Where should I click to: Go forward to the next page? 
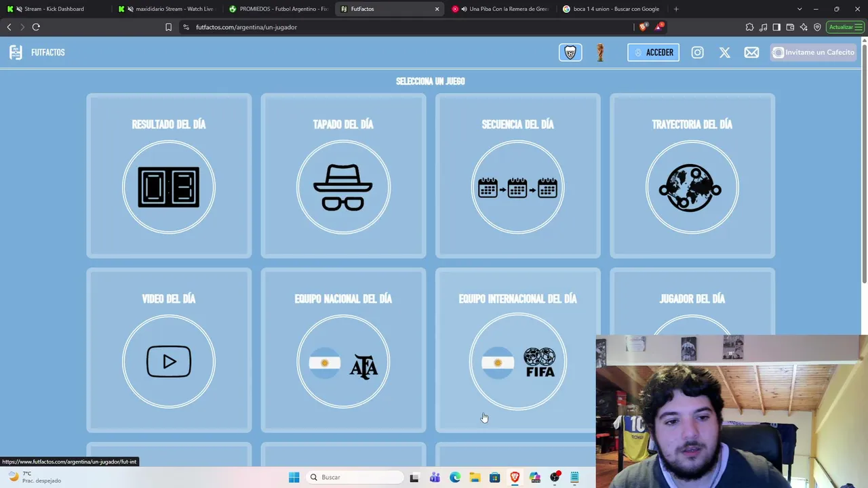[x=22, y=27]
